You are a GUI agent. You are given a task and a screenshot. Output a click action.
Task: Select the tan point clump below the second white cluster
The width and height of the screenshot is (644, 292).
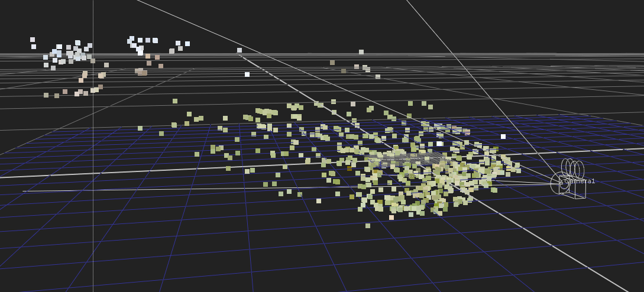pyautogui.click(x=141, y=72)
